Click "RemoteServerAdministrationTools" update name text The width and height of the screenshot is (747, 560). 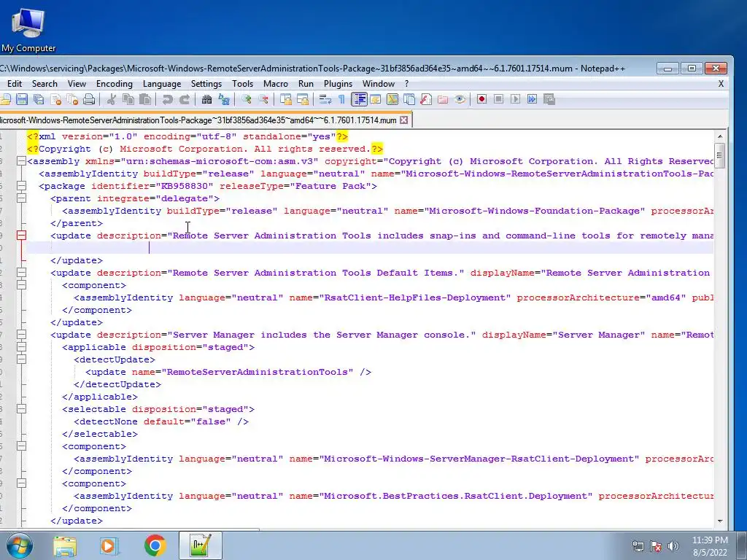[x=258, y=372]
